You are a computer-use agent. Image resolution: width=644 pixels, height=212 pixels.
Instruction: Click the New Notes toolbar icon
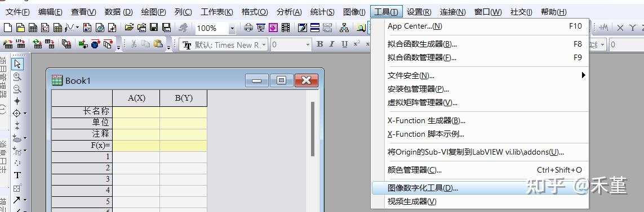click(100, 28)
